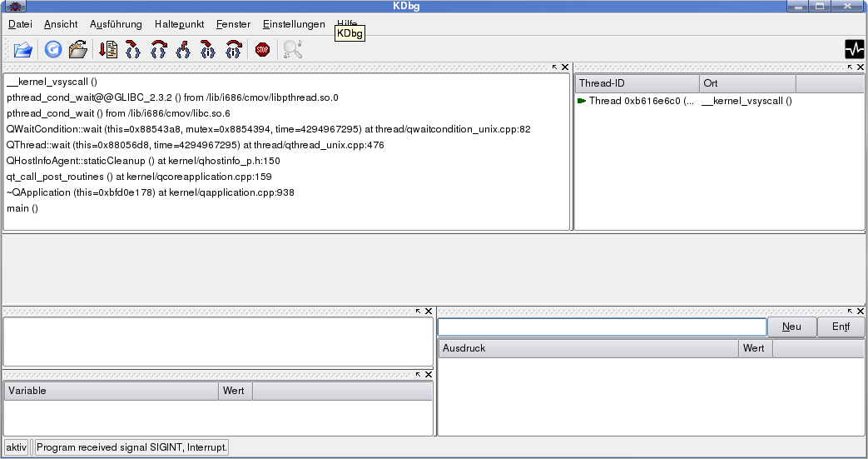Viewport: 868px width, 459px height.
Task: Click the 'aktiv' status bar indicator
Action: click(17, 447)
